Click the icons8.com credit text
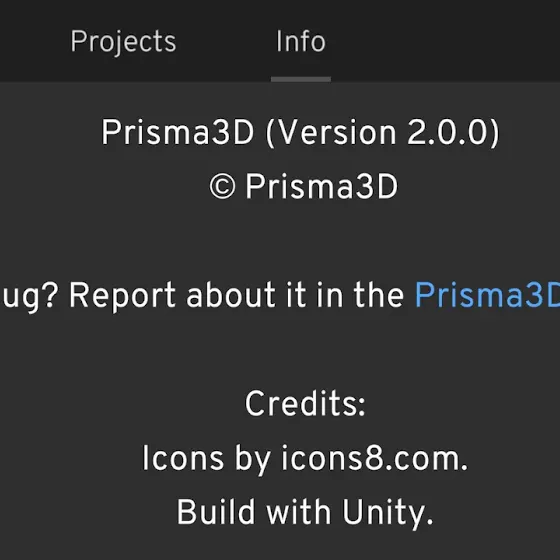The image size is (560, 560). (374, 458)
